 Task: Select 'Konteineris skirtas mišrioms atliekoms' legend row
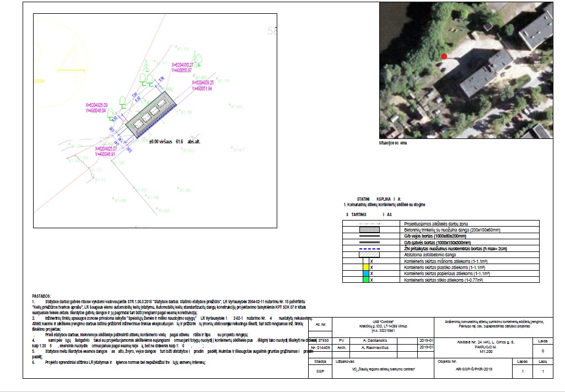tap(440, 261)
